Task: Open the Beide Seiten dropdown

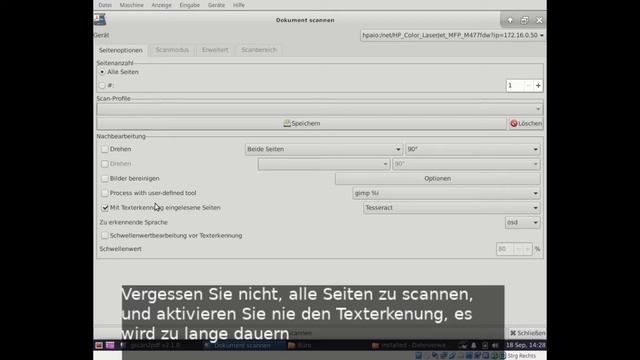Action: [324, 149]
